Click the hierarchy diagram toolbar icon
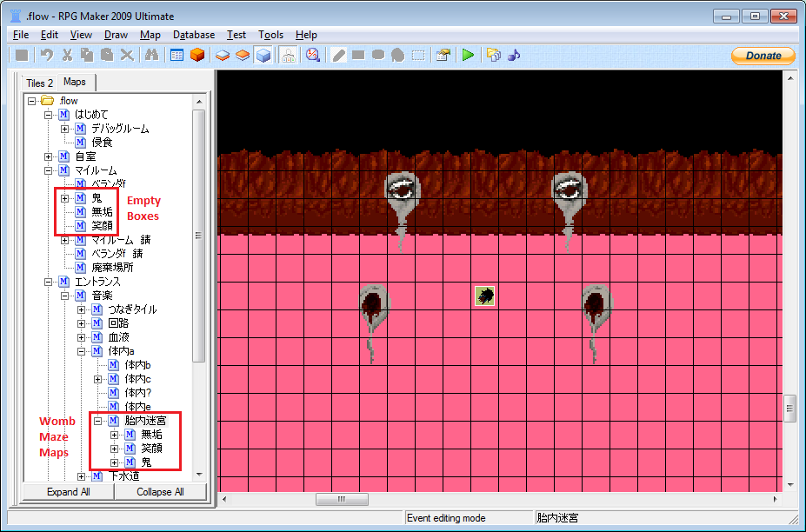The height and width of the screenshot is (532, 806). click(289, 55)
